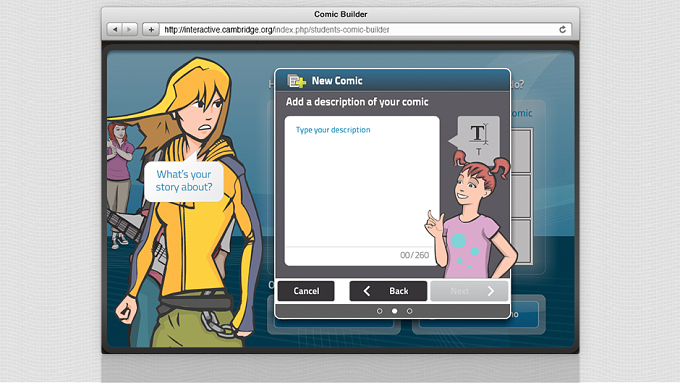Select the second step indicator dot
680x383 pixels.
point(394,311)
